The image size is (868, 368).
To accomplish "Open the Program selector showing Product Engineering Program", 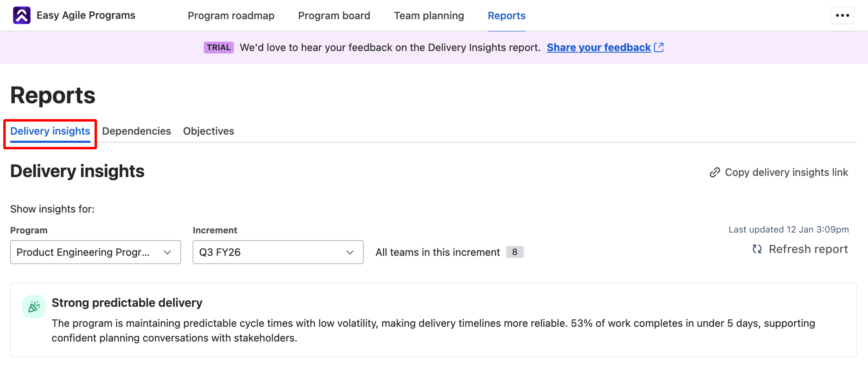I will point(95,252).
